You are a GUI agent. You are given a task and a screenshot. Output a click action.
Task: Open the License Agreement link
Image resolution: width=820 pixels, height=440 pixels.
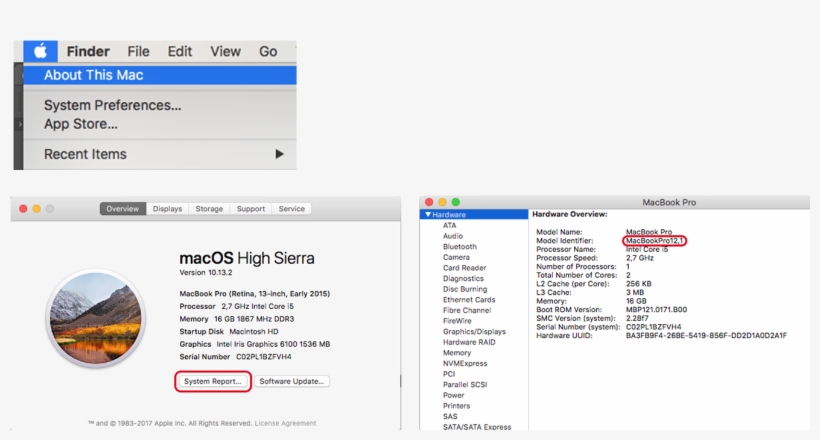[x=285, y=423]
